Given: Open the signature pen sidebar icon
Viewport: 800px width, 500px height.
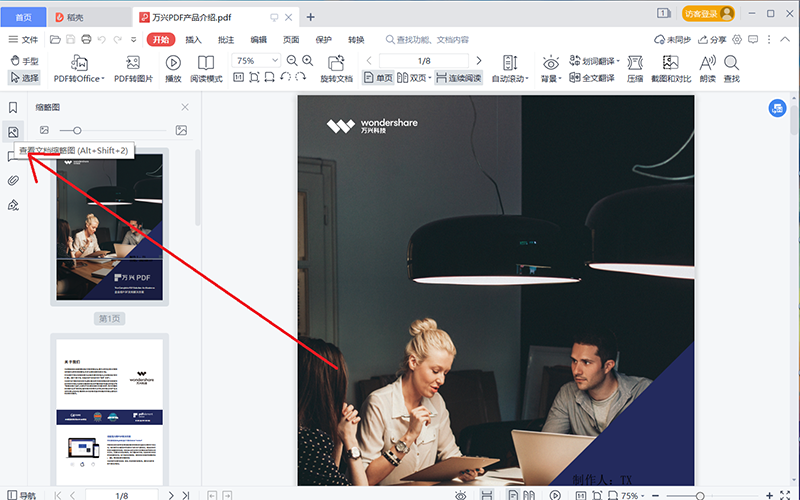Looking at the screenshot, I should pyautogui.click(x=13, y=205).
